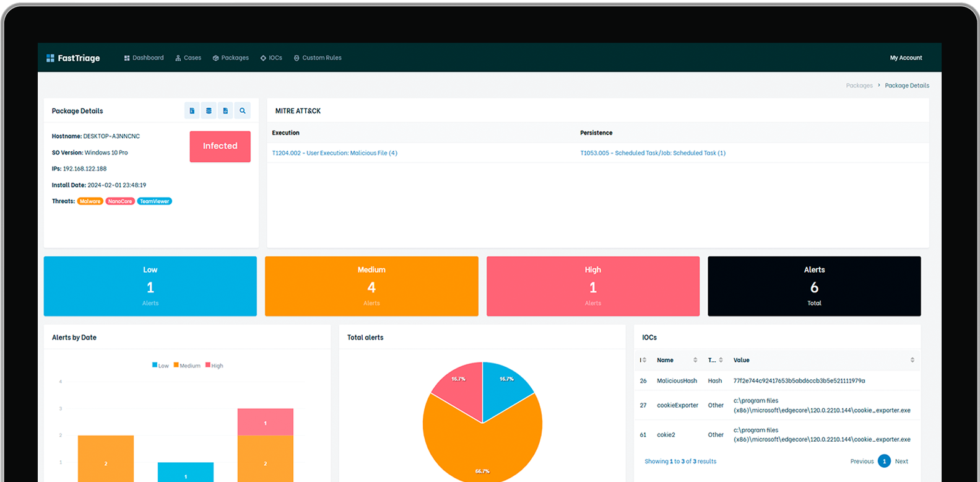Select the cookieExporter IOC name

click(x=677, y=405)
